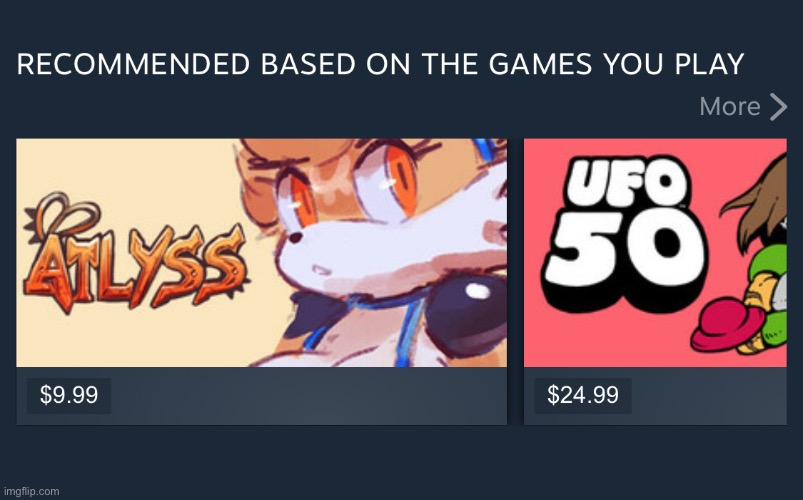Click the green character in the UFO 50 art
The width and height of the screenshot is (803, 500).
click(x=766, y=295)
